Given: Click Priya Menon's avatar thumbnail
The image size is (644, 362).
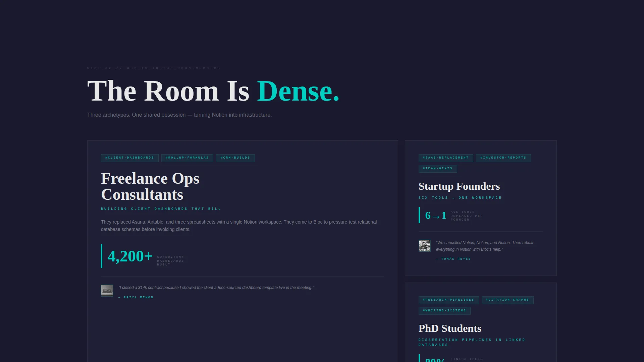Looking at the screenshot, I should point(107,291).
